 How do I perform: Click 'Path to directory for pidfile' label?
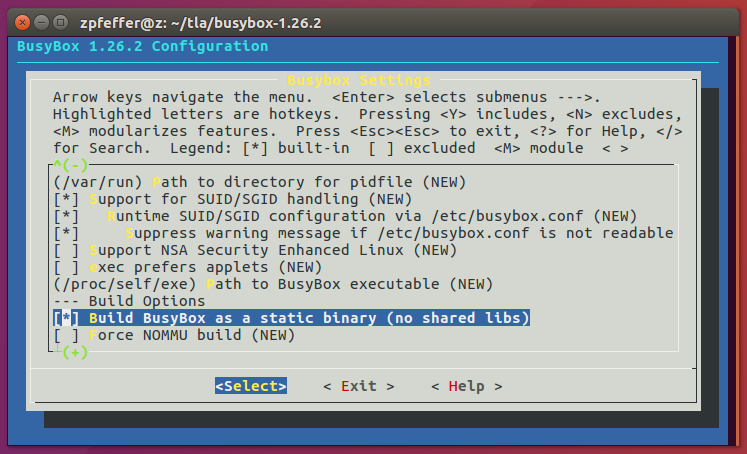(x=282, y=182)
